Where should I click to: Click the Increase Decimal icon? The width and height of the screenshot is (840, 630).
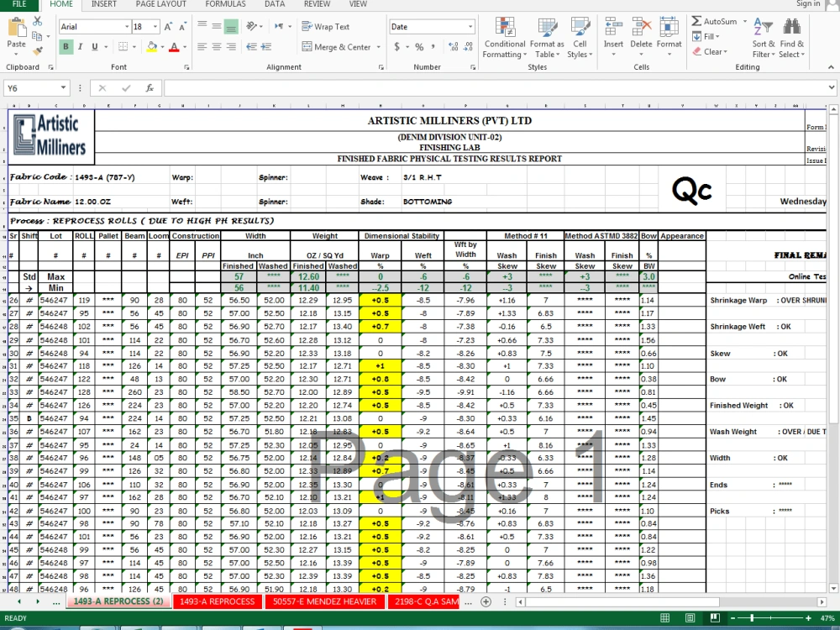[x=454, y=46]
